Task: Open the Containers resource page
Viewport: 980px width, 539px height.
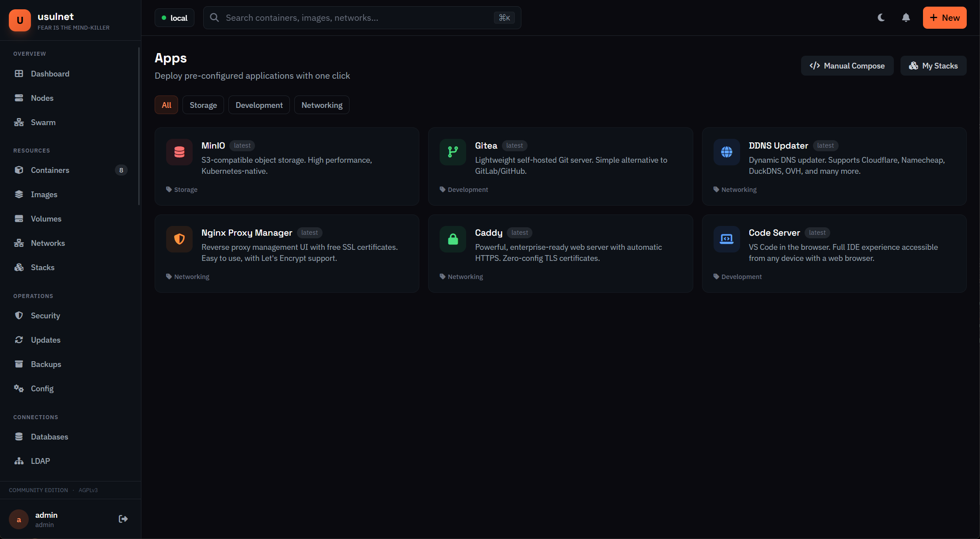Action: click(x=50, y=170)
